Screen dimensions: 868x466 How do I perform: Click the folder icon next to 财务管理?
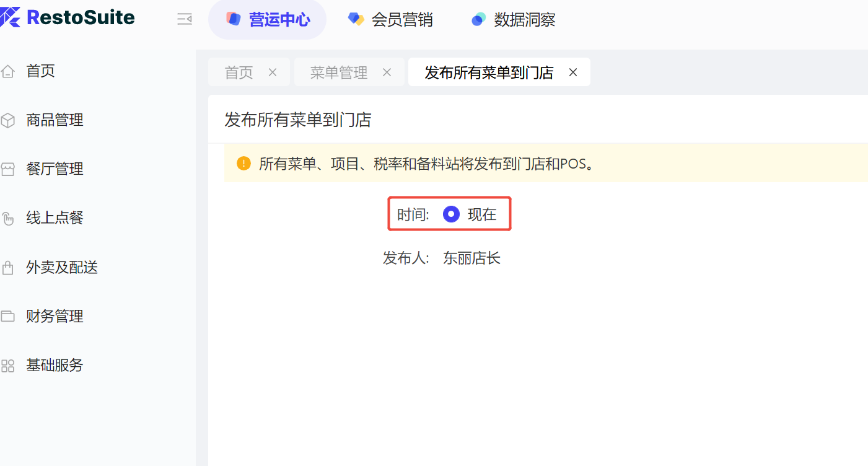click(7, 317)
